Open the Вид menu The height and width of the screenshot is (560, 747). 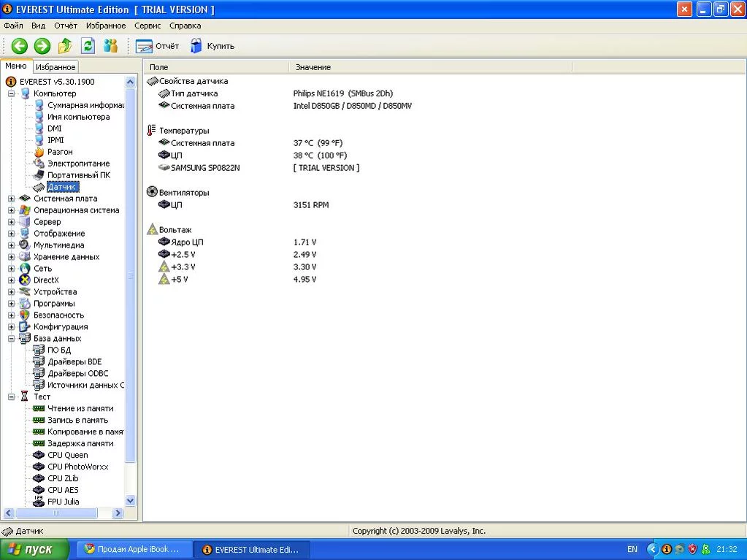(x=38, y=26)
